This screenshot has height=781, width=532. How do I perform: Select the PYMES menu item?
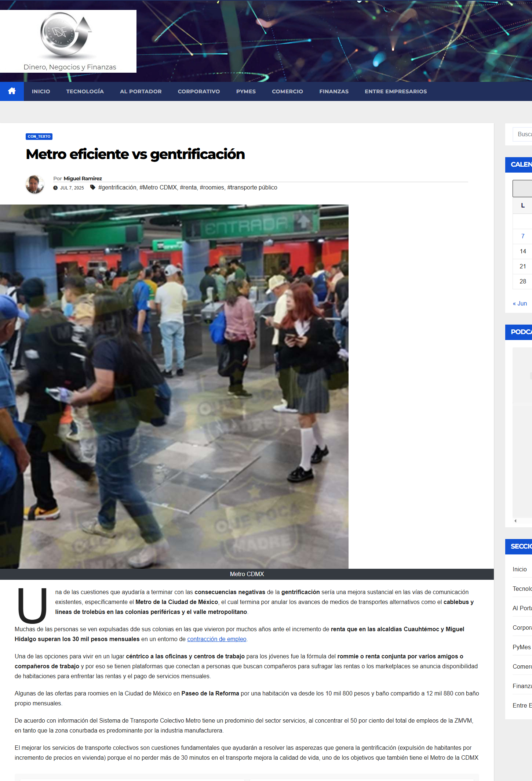pos(246,91)
